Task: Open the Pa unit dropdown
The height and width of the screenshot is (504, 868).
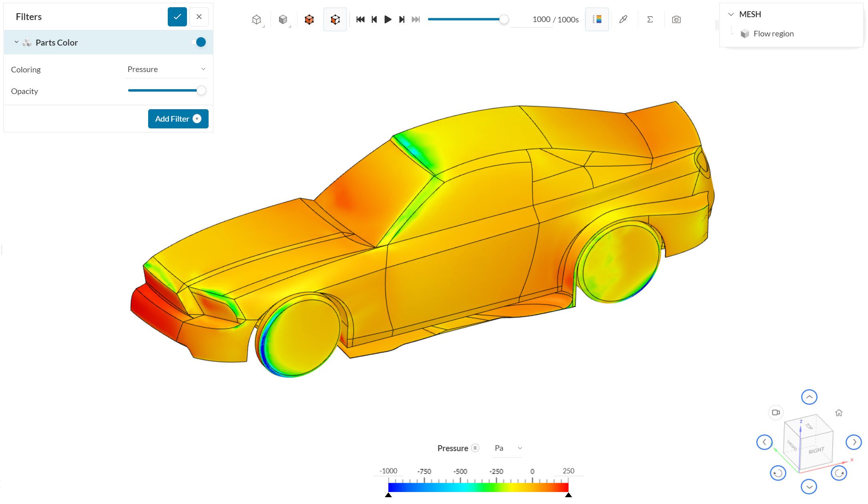Action: click(x=508, y=448)
